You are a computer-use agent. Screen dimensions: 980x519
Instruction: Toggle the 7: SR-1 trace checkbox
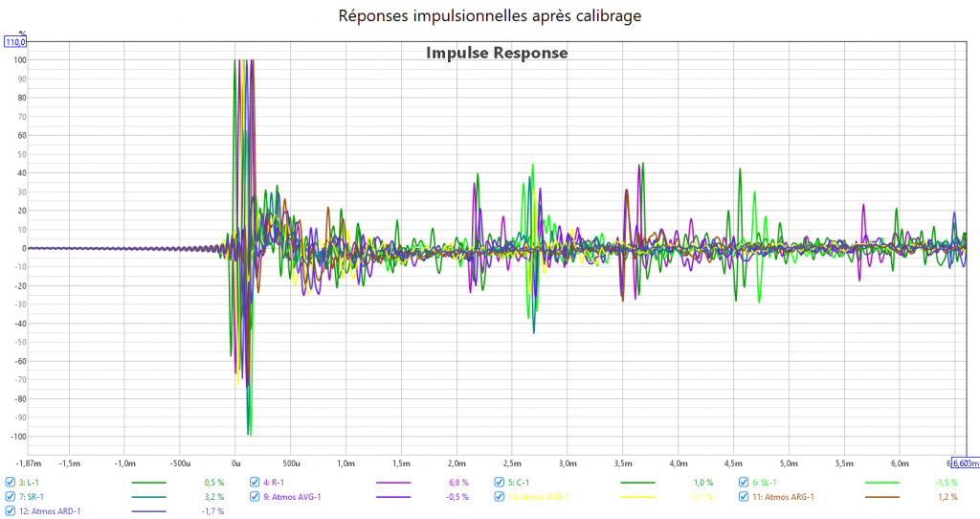(11, 497)
